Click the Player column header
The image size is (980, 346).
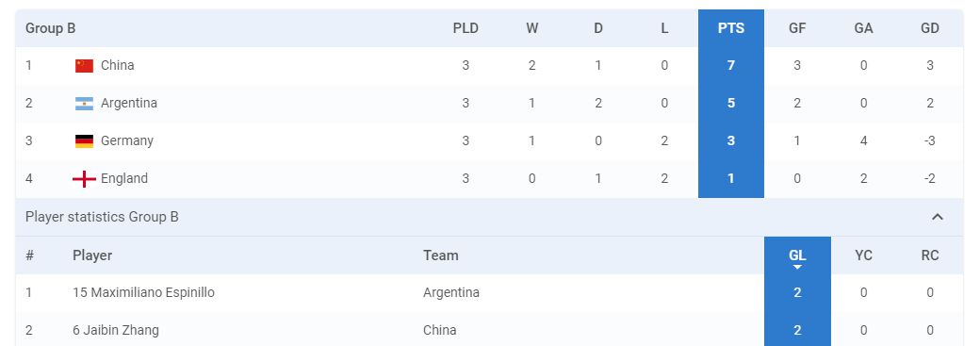(x=92, y=255)
